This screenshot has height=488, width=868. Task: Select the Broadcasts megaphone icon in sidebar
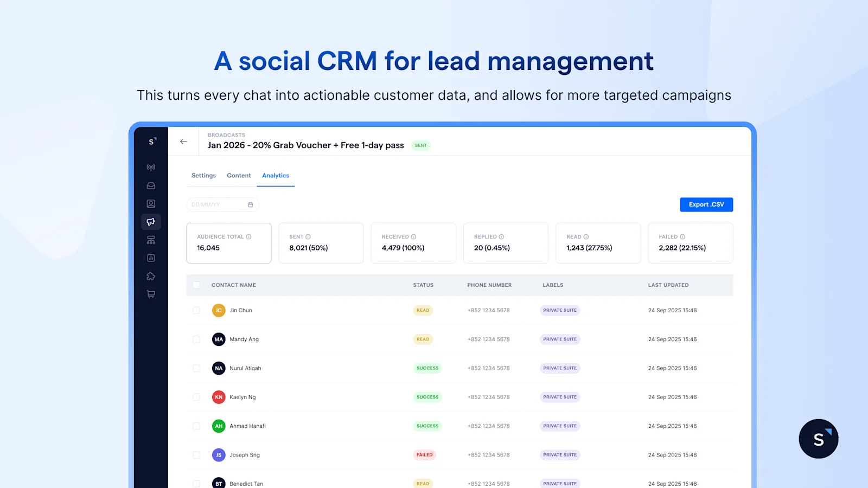tap(151, 222)
